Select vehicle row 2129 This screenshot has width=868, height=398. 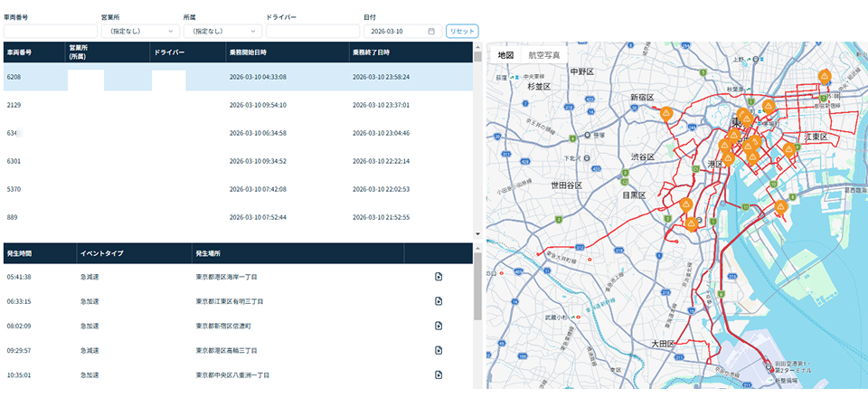click(238, 105)
